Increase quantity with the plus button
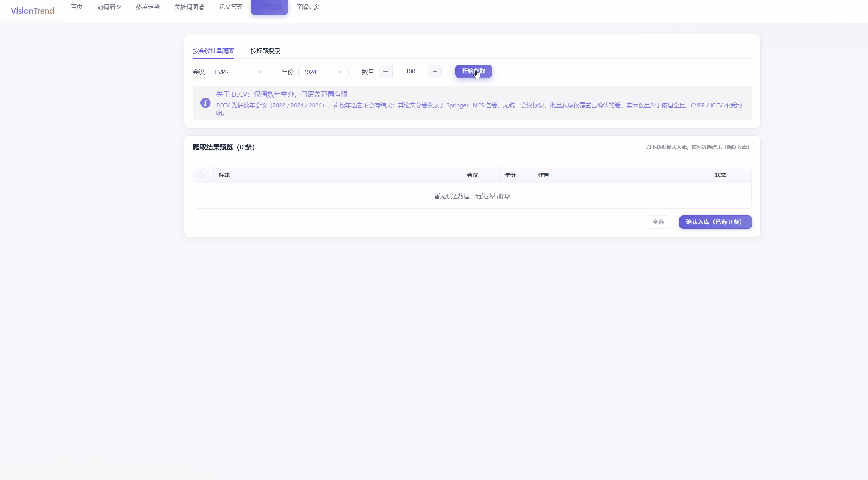The image size is (868, 480). click(x=435, y=72)
